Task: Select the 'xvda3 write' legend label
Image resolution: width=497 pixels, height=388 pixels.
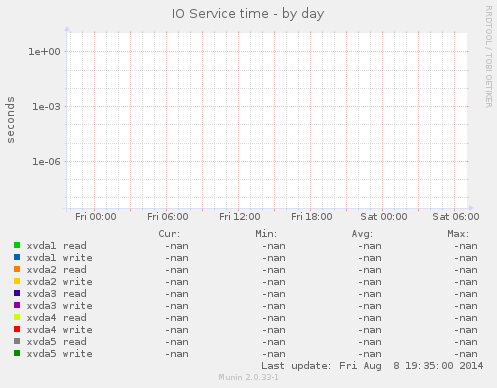Action: point(59,306)
